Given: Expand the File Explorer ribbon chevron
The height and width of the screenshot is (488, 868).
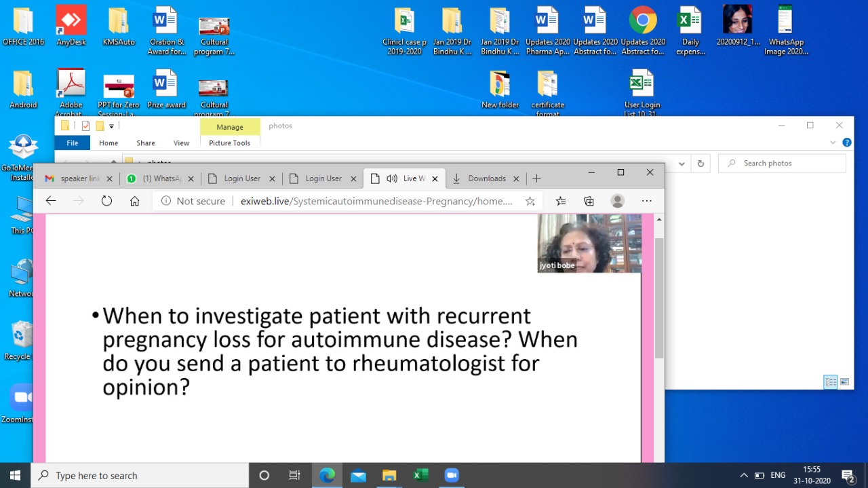Looking at the screenshot, I should point(833,143).
